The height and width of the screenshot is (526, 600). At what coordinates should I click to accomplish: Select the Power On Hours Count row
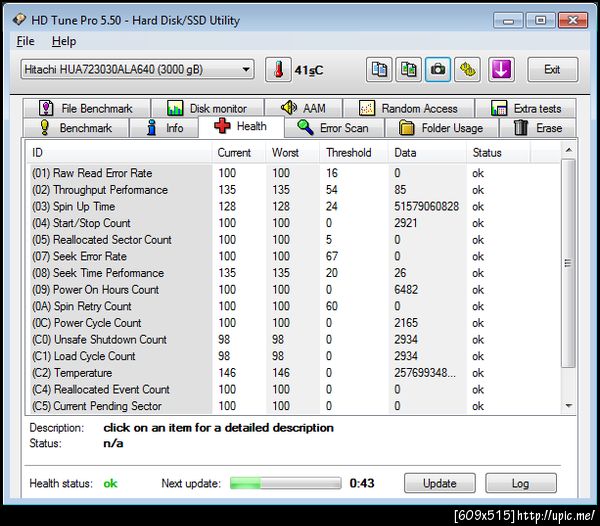pos(294,290)
